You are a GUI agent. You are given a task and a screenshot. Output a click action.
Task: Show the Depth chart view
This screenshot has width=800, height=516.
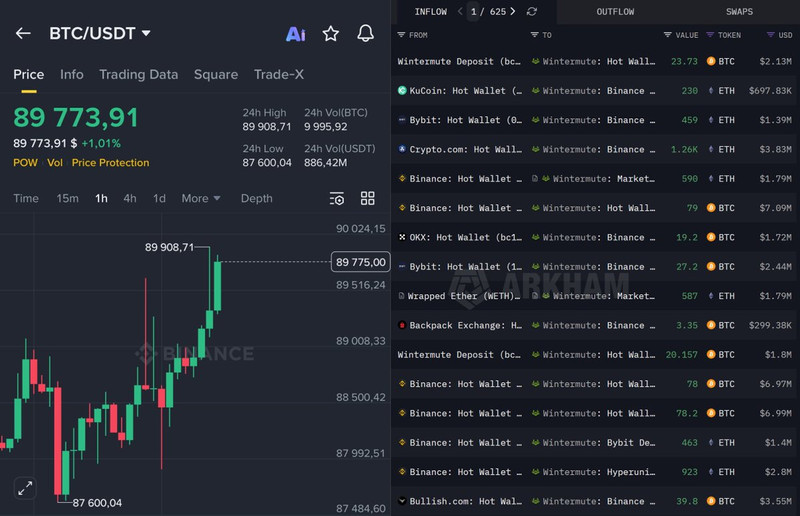[256, 198]
